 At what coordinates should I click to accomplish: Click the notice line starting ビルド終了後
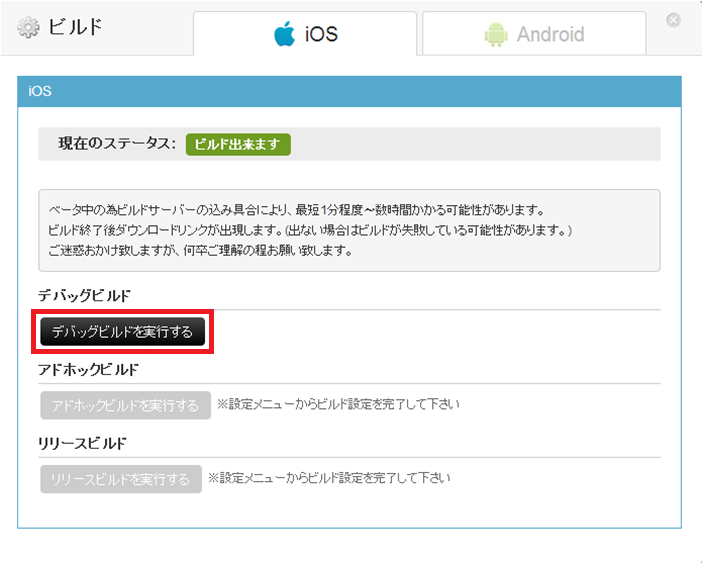click(310, 230)
